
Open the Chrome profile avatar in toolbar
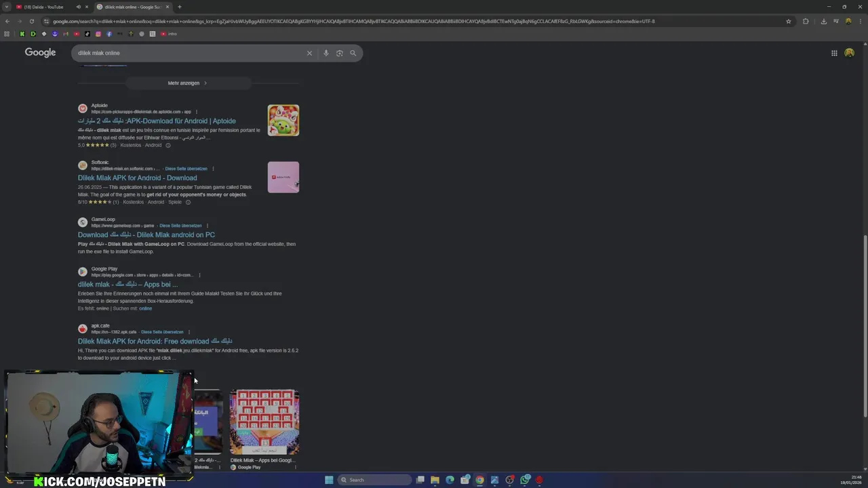pyautogui.click(x=848, y=21)
